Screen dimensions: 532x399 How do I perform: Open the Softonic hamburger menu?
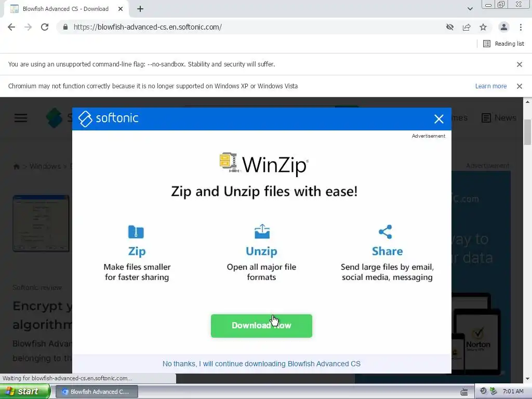coord(21,118)
